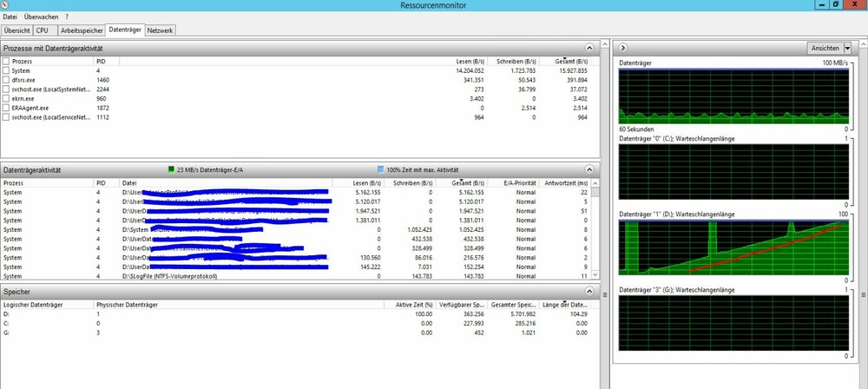
Task: Check the ekrn.exe process filter box
Action: point(6,98)
